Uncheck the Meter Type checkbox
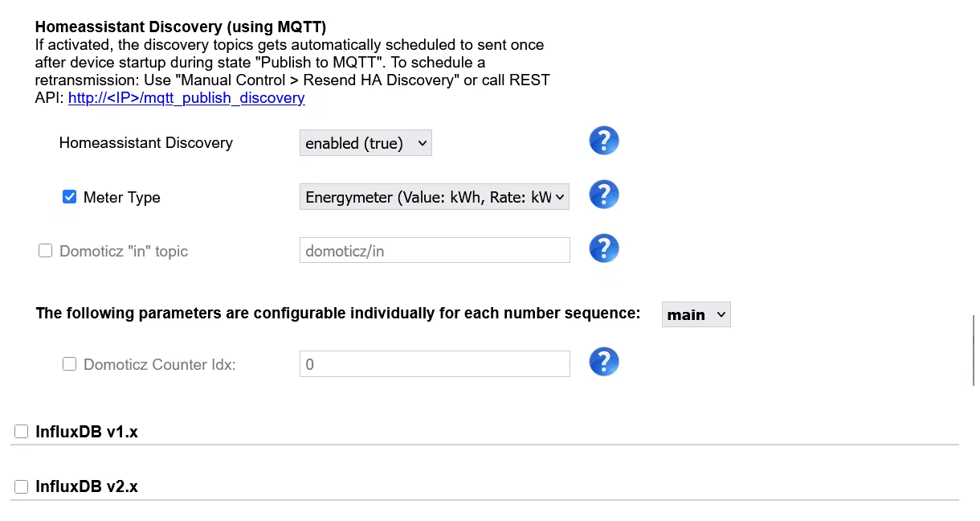The height and width of the screenshot is (521, 980). point(69,197)
